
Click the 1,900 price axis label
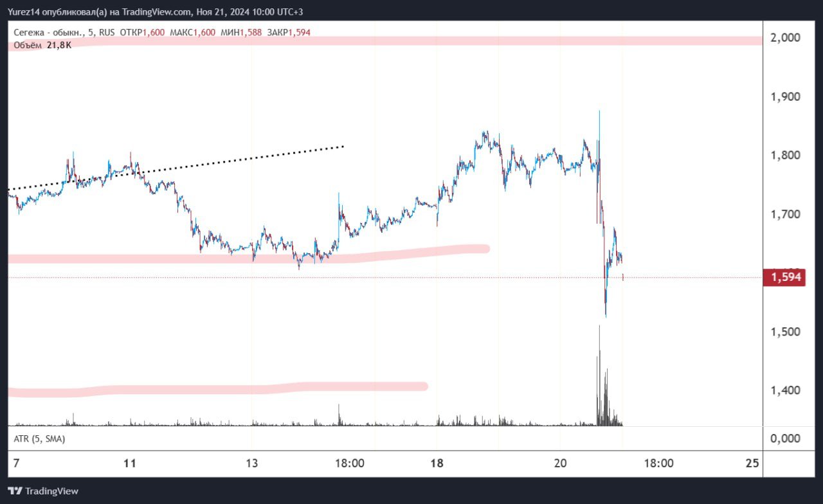point(785,96)
